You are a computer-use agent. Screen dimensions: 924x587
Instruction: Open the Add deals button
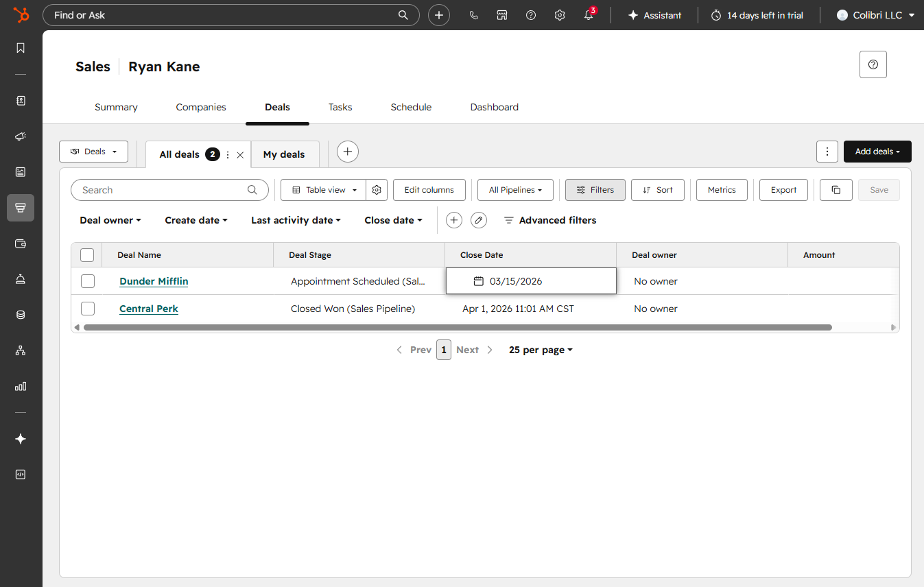click(x=877, y=151)
